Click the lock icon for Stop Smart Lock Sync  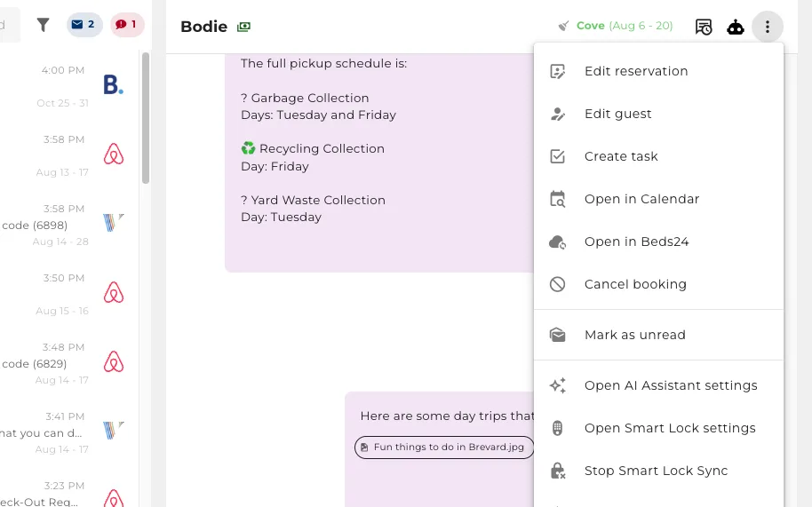pos(557,471)
